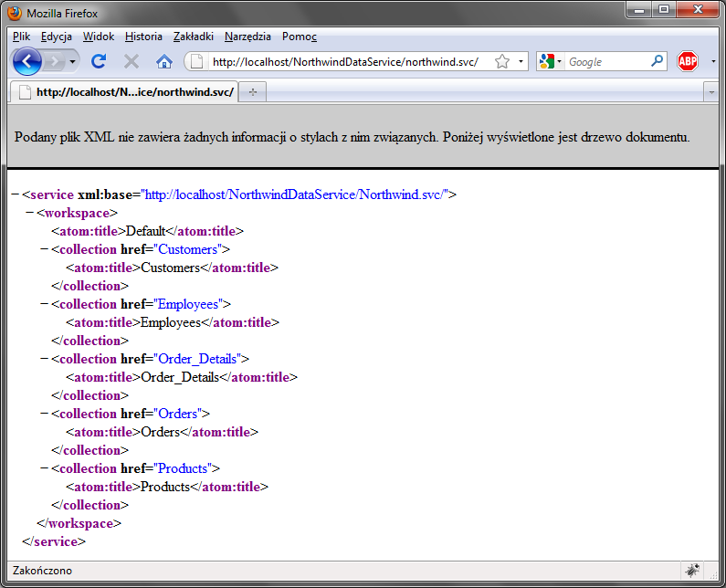Collapse the Employees collection node
The height and width of the screenshot is (588, 726).
click(45, 304)
